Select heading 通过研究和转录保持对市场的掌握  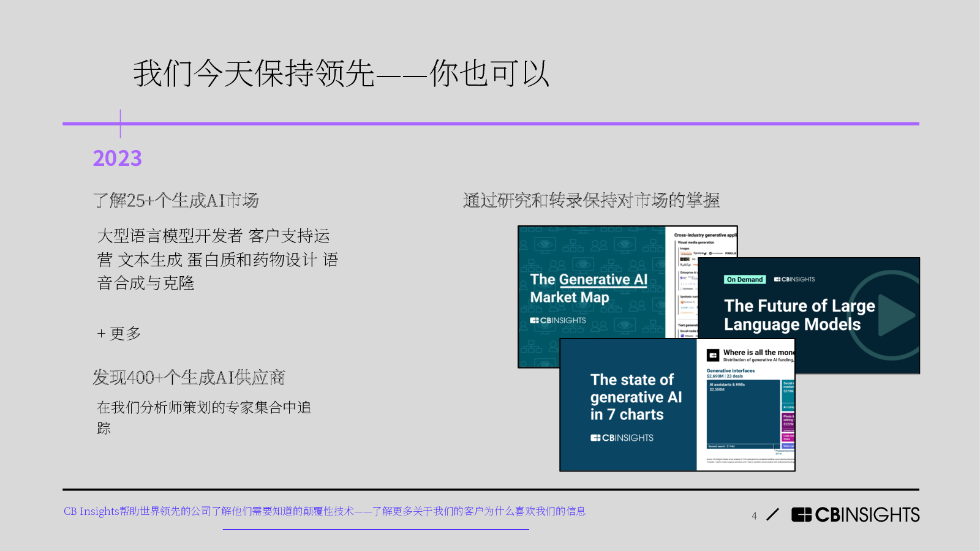click(x=591, y=200)
